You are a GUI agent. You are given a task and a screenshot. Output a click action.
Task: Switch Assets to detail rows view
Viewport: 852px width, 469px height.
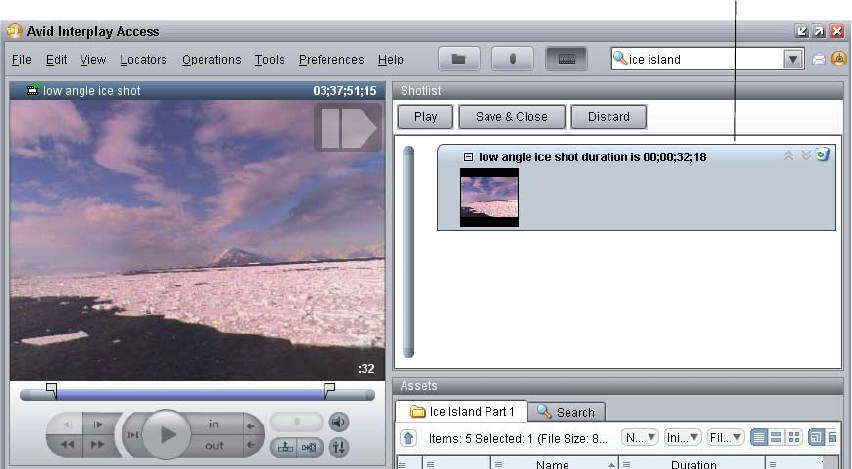(x=776, y=437)
